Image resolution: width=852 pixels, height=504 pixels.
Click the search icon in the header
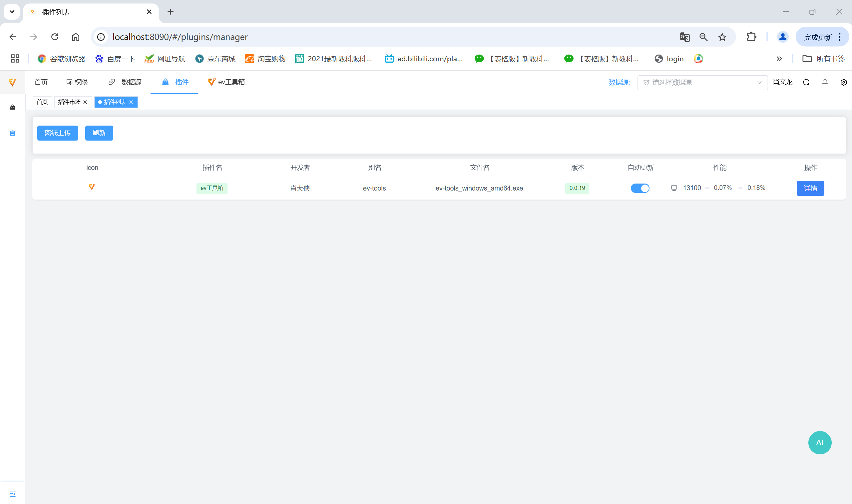point(806,82)
